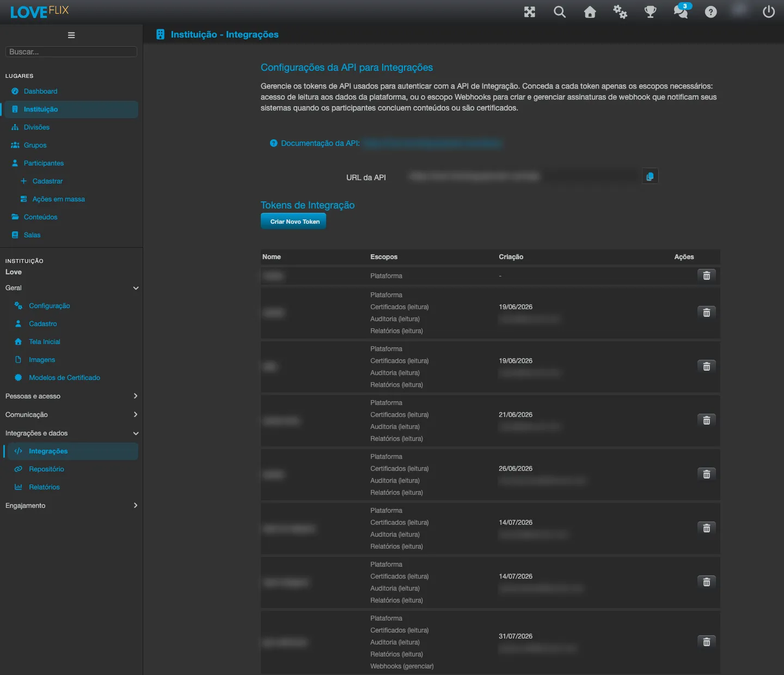This screenshot has width=784, height=675.
Task: Select the Integrações sidebar item
Action: click(71, 451)
